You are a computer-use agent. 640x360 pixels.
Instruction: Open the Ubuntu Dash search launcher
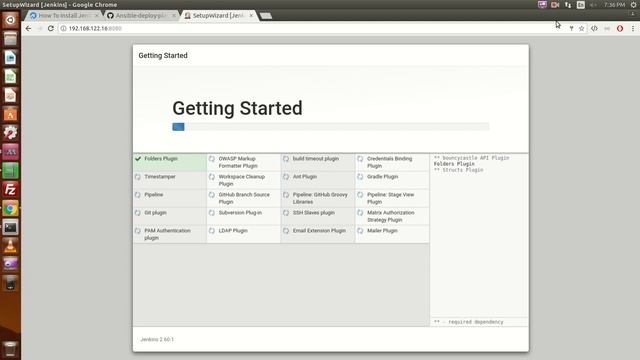click(10, 20)
